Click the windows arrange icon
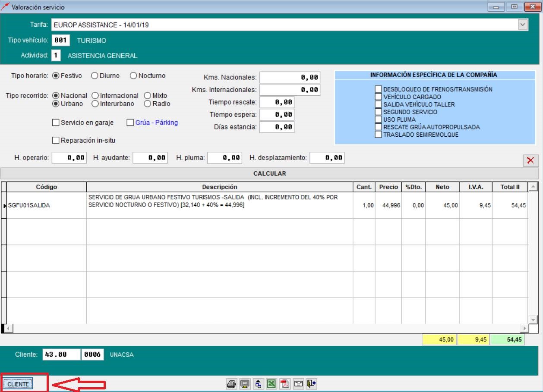The image size is (543, 392). click(x=258, y=384)
